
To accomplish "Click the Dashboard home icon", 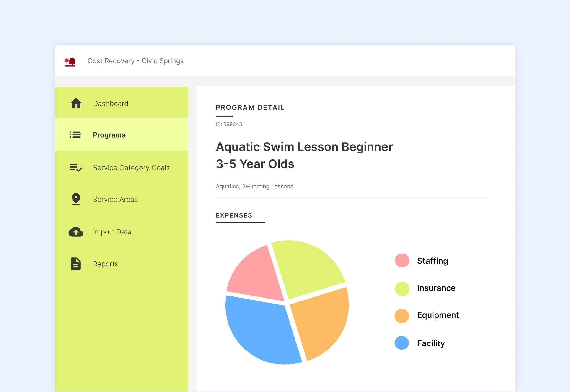I will tap(76, 103).
